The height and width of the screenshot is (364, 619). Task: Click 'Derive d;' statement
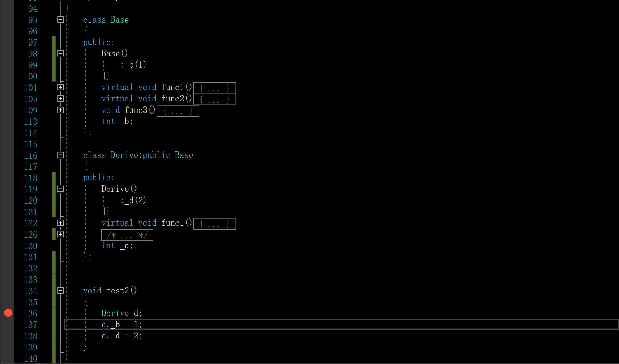(122, 313)
